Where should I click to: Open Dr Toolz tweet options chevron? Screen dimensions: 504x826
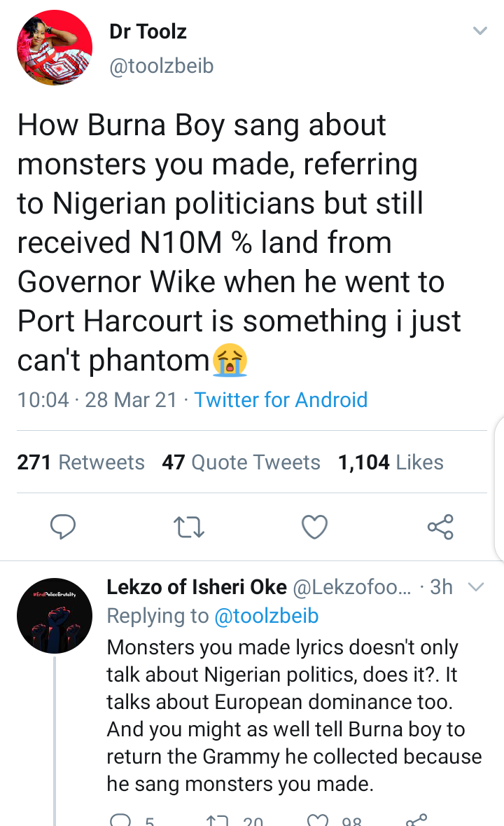479,31
